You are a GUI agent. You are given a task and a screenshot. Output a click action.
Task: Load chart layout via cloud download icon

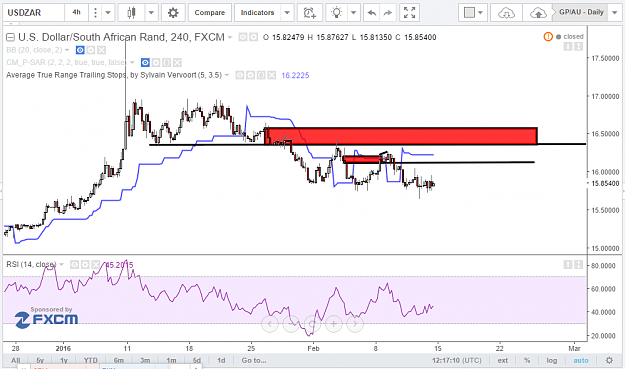pos(506,13)
